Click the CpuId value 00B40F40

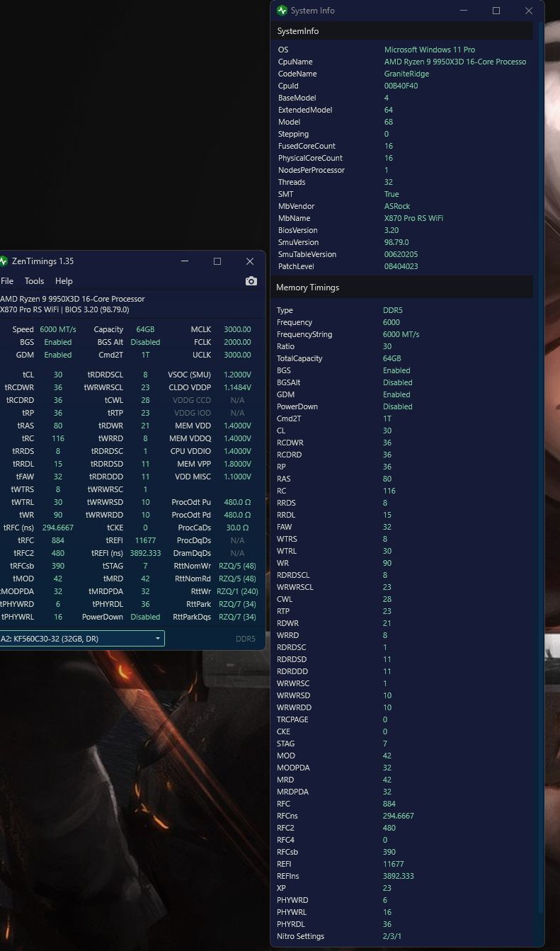tap(401, 86)
